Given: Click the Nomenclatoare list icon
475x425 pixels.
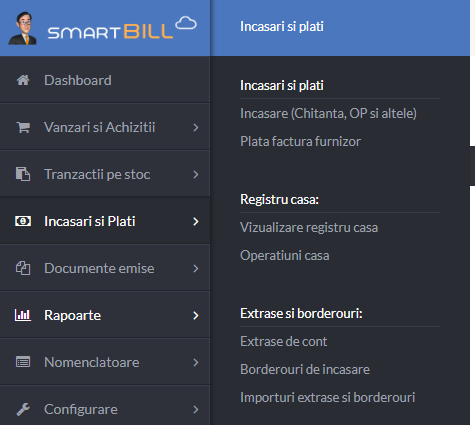Looking at the screenshot, I should [23, 362].
